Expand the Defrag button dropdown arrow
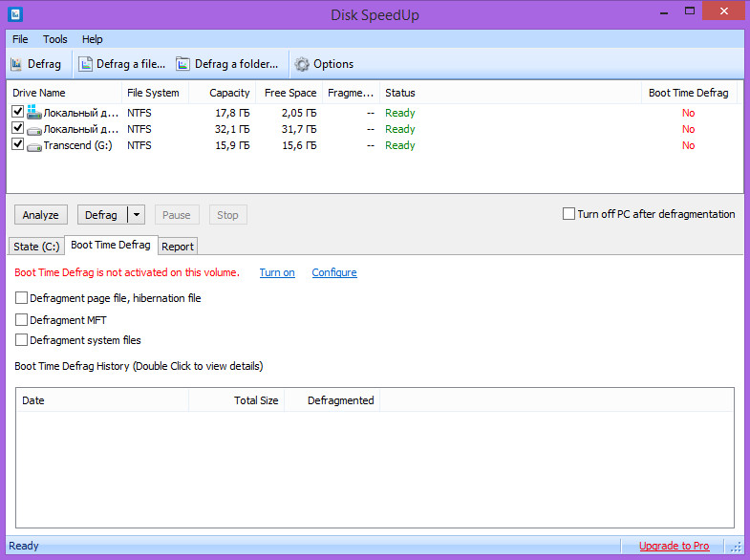 pos(137,215)
